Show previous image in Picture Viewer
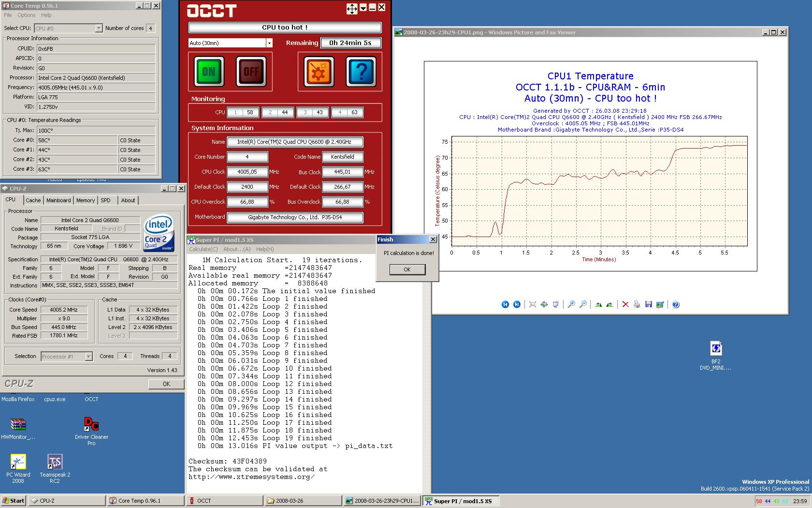The width and height of the screenshot is (812, 508). (505, 304)
